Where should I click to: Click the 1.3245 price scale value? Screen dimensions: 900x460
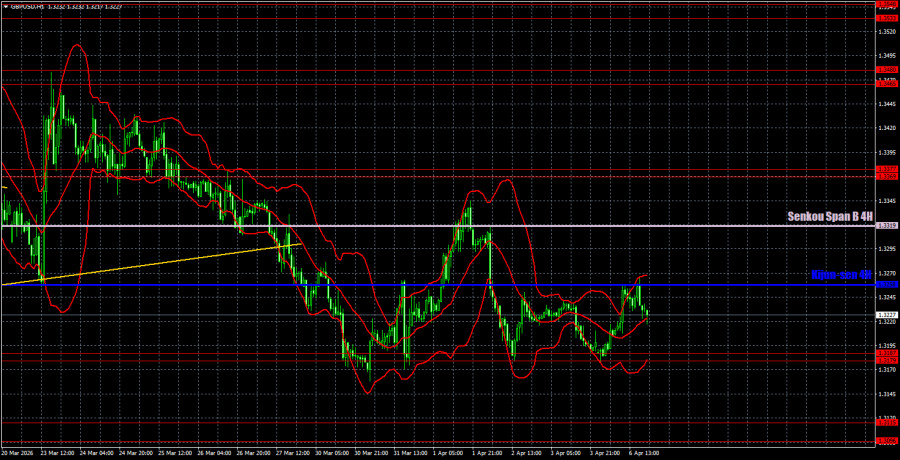887,297
